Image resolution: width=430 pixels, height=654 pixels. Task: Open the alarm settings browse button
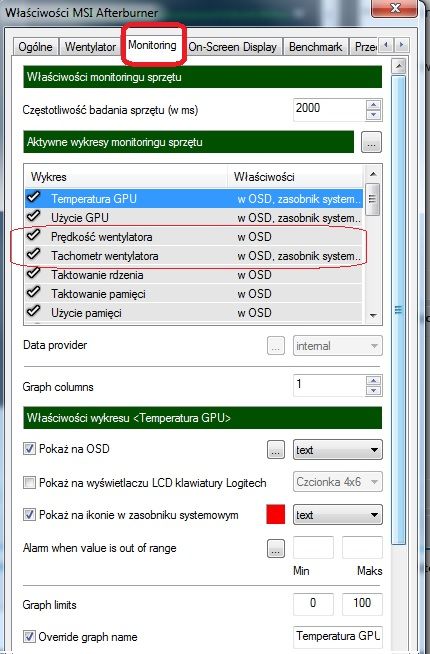tap(276, 548)
